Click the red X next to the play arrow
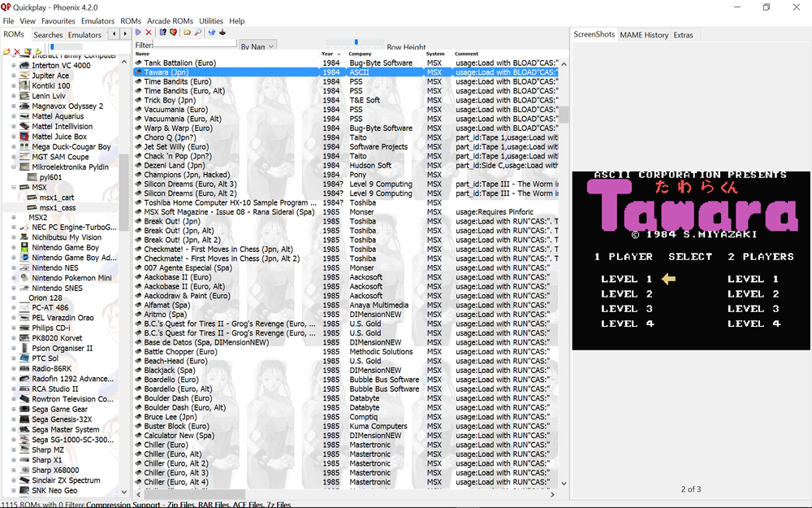The width and height of the screenshot is (812, 508). (149, 33)
